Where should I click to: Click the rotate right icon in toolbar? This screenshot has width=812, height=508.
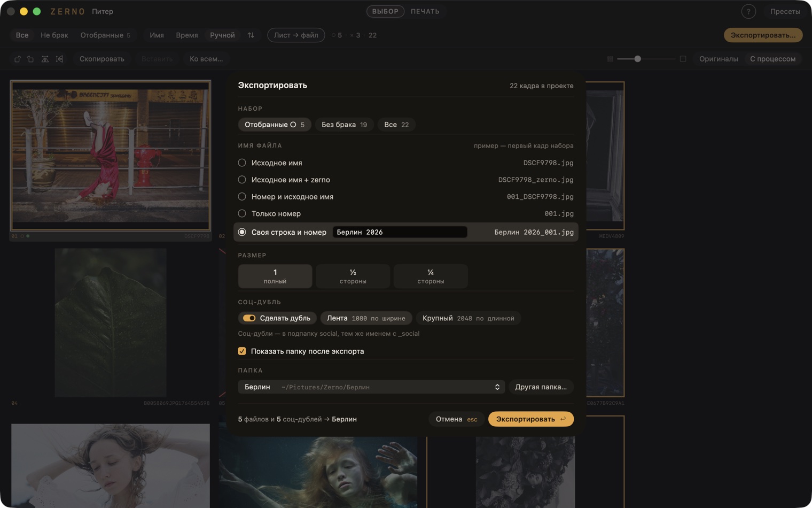[30, 59]
